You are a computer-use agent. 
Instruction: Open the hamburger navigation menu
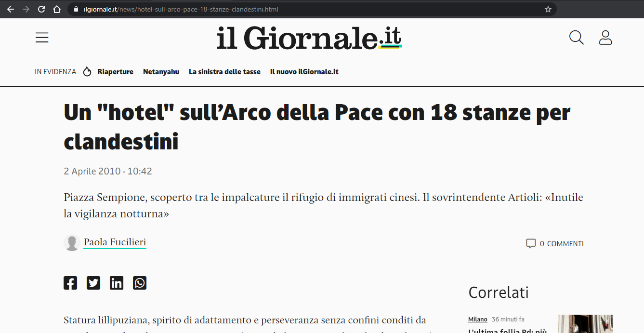coord(42,38)
